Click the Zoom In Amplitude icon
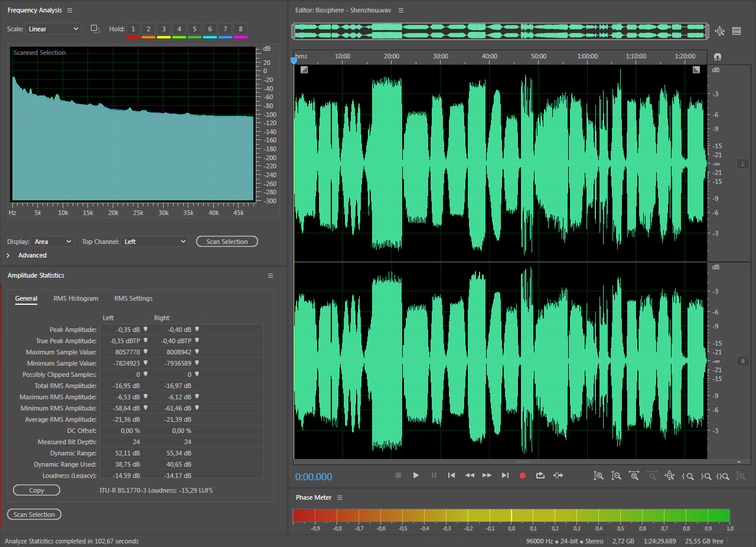This screenshot has width=756, height=547. (x=599, y=476)
